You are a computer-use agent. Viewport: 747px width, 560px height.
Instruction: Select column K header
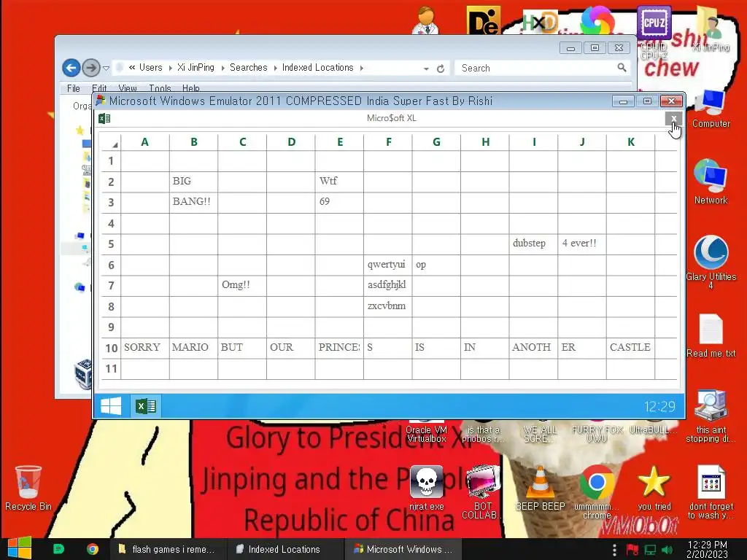click(x=631, y=142)
